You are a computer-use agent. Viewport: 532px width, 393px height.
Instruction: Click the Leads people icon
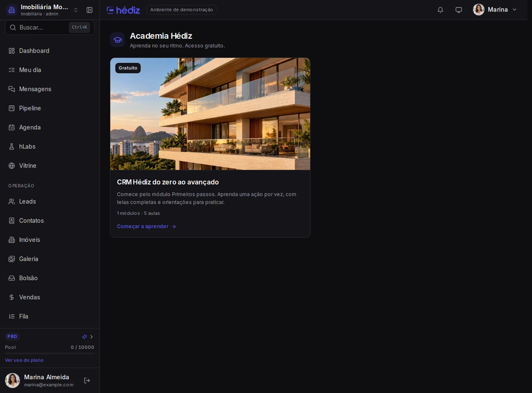point(12,201)
